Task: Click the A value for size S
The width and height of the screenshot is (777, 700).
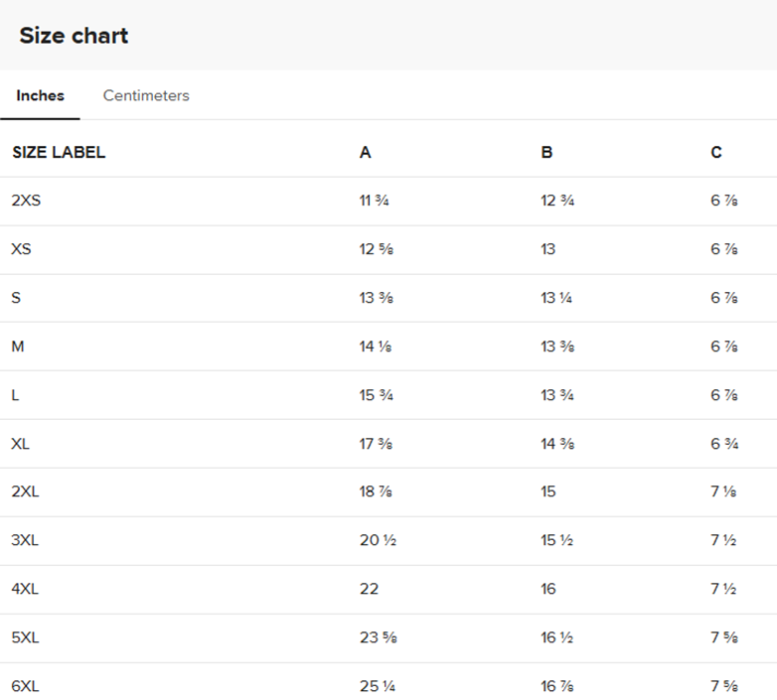Action: coord(376,298)
